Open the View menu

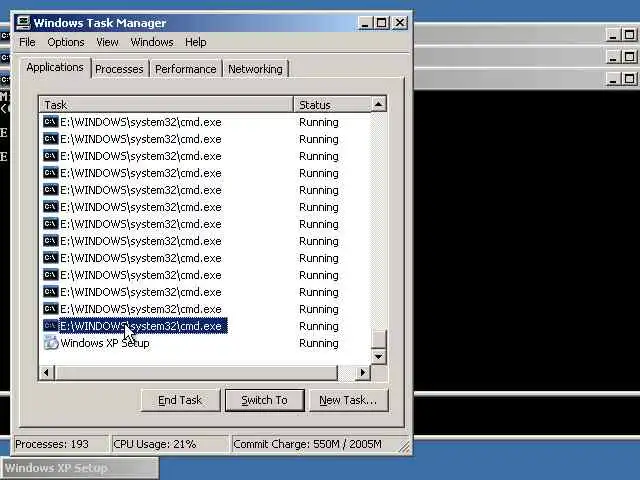coord(107,42)
